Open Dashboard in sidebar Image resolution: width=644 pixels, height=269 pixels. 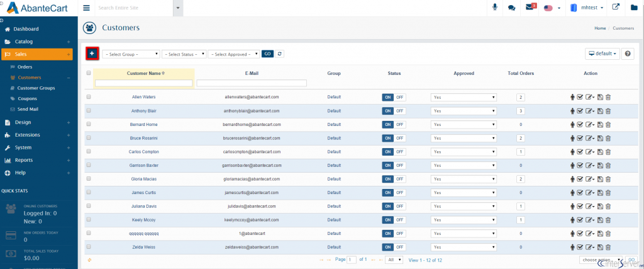point(26,29)
